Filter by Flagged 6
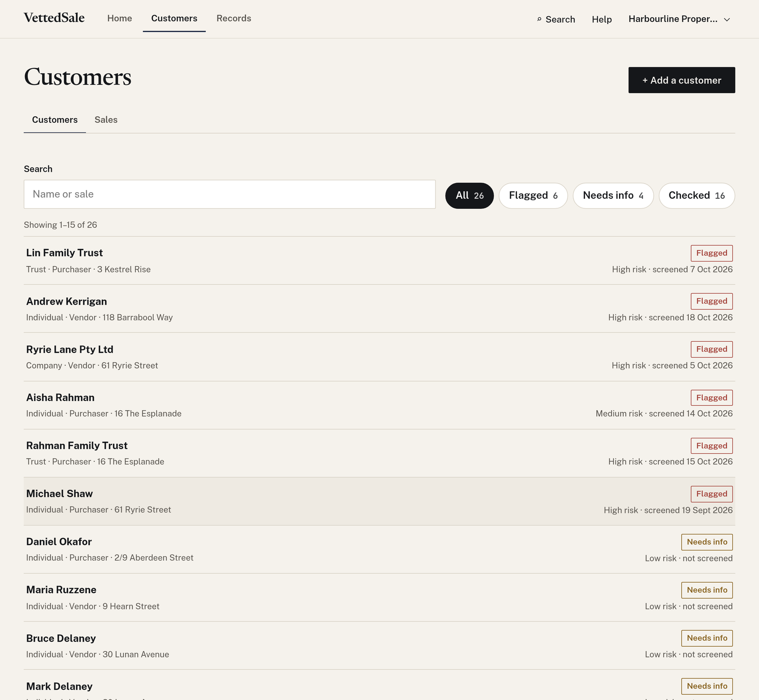This screenshot has height=700, width=759. click(533, 196)
